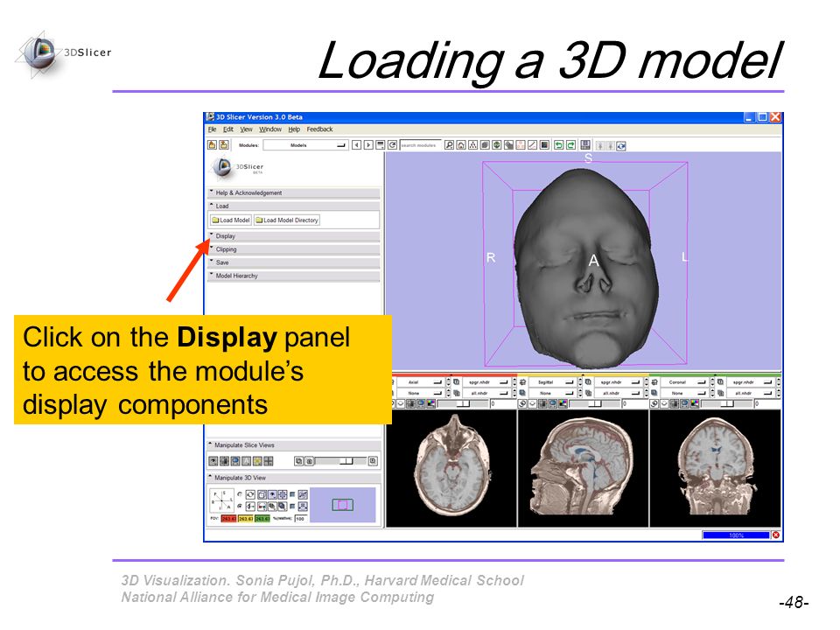Image resolution: width=840 pixels, height=630 pixels.
Task: Click the four-up grid icon in Slice Views
Action: click(x=269, y=461)
